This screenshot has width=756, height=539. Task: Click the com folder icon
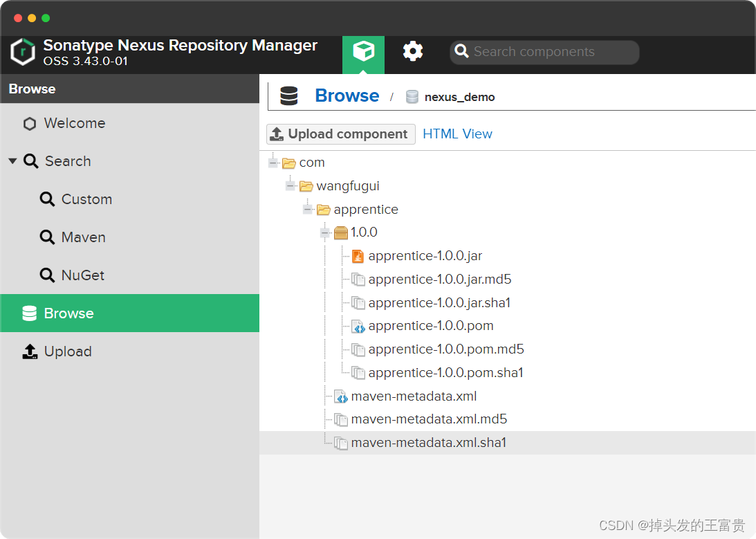[x=289, y=163]
